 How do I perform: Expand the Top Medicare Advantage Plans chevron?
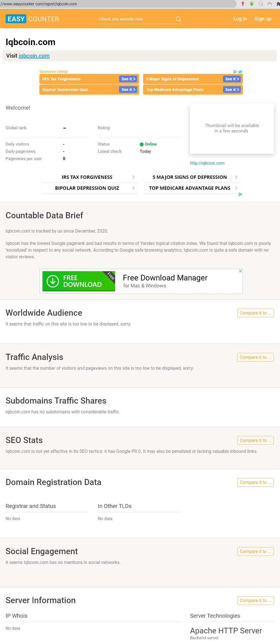(x=236, y=188)
